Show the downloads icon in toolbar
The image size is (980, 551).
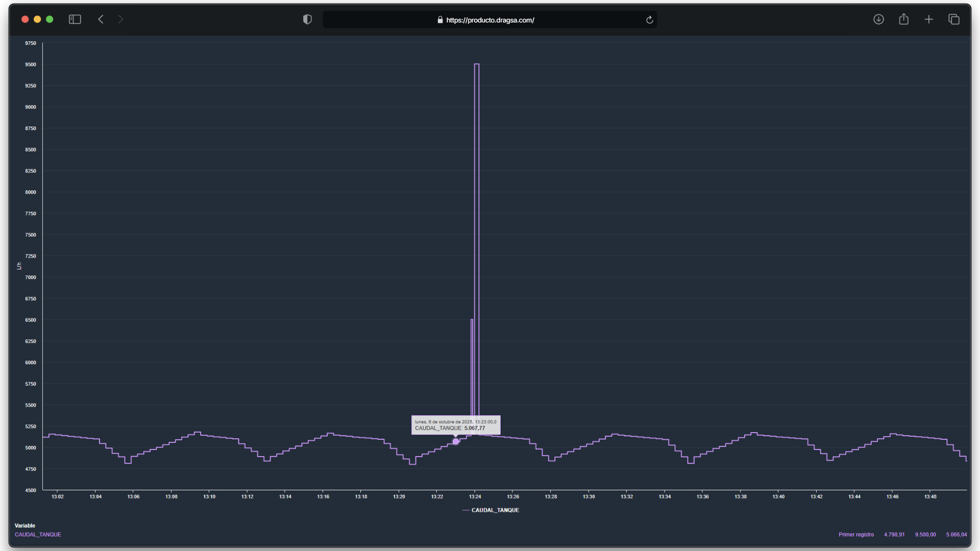[x=878, y=19]
